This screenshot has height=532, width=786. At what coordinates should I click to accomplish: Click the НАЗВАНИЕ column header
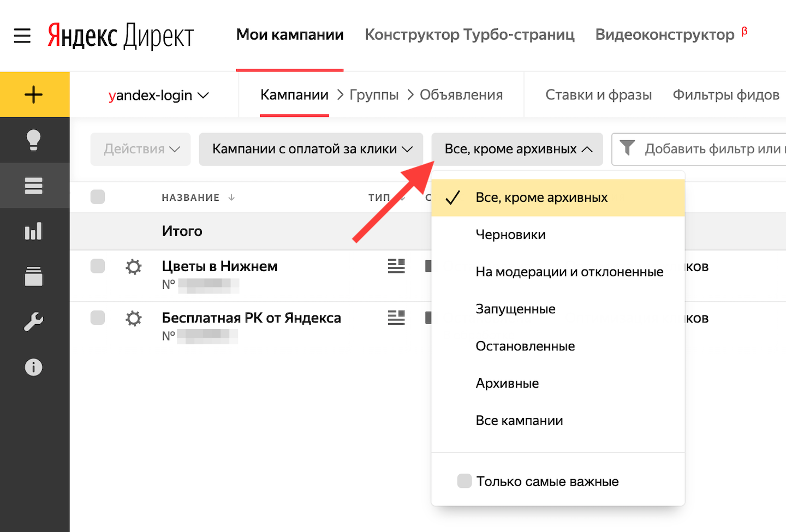coord(190,198)
